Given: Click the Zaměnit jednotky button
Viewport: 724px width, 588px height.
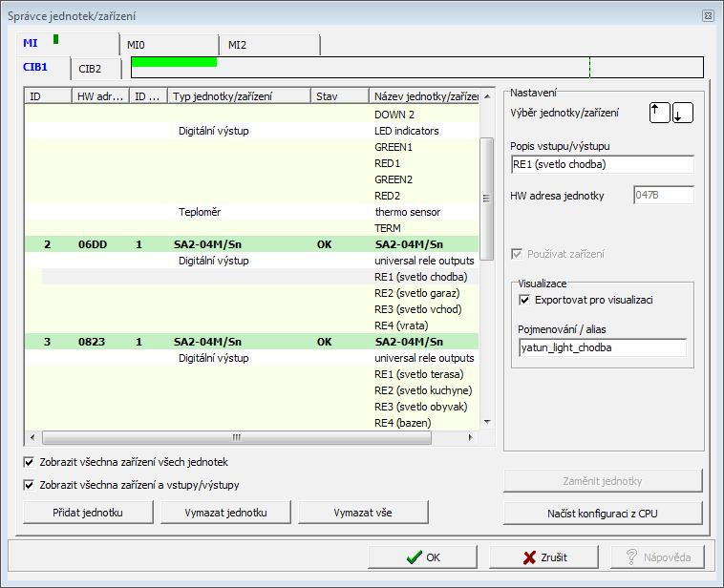Looking at the screenshot, I should click(x=603, y=481).
